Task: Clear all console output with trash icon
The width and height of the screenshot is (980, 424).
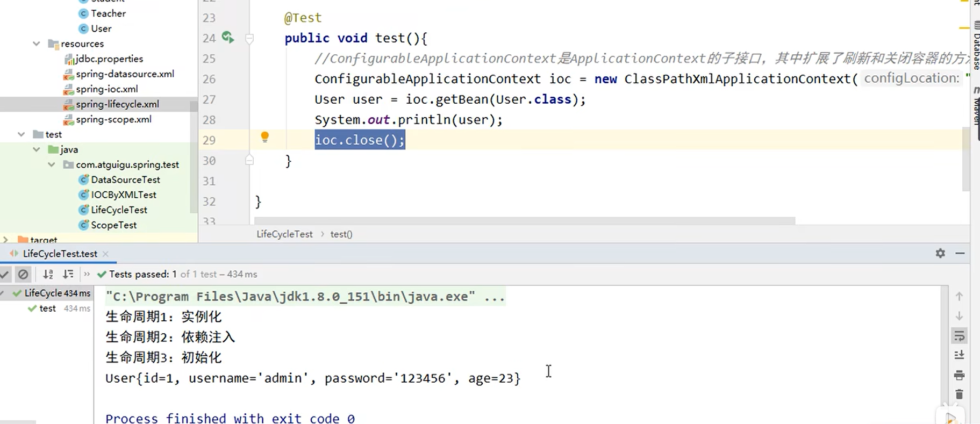Action: click(x=959, y=394)
